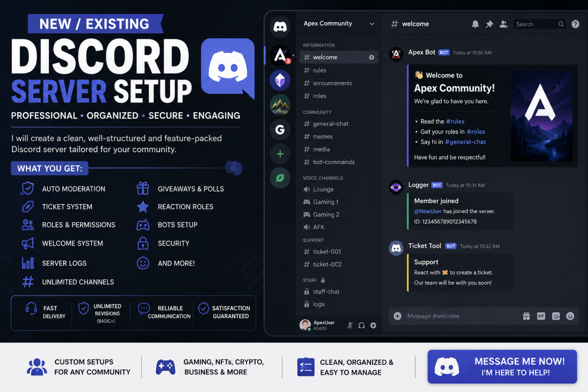Open notification settings bell icon

tap(475, 24)
